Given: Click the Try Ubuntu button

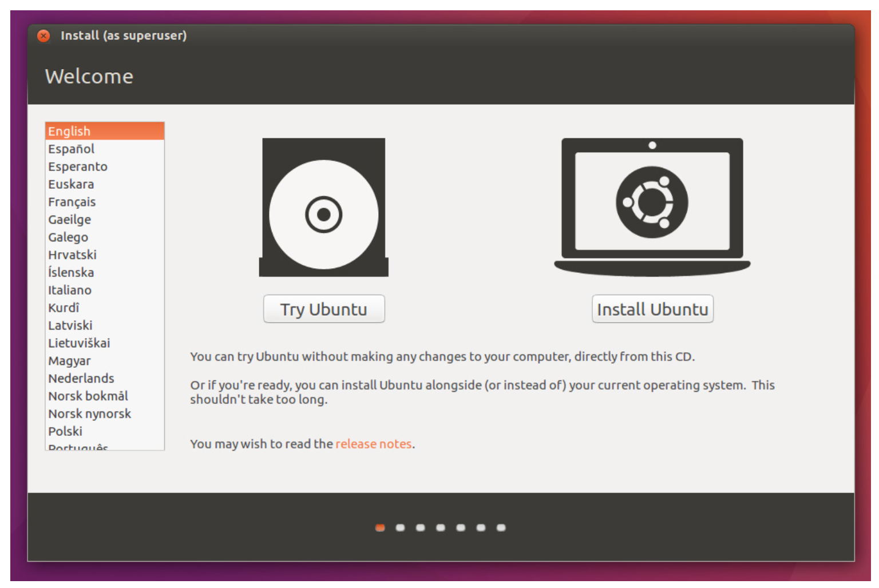Looking at the screenshot, I should [324, 309].
